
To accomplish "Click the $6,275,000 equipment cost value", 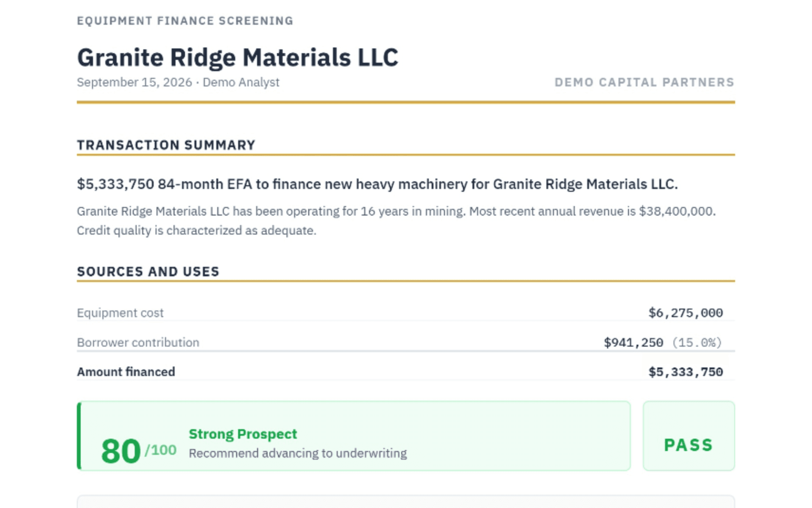I will coord(686,313).
